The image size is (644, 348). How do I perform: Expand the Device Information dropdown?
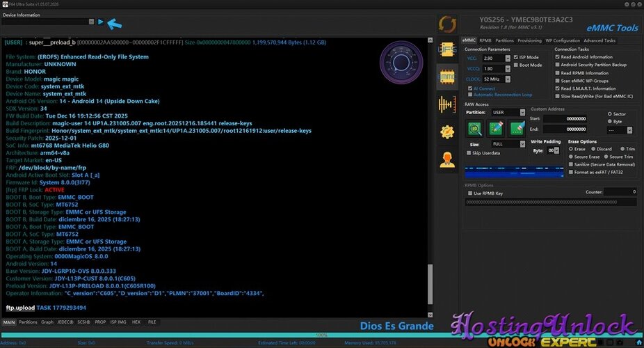click(91, 22)
